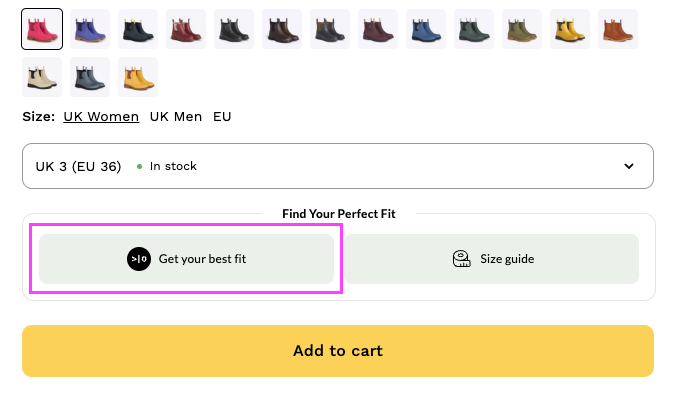
Task: Pick the burgundy red boot swatch
Action: click(x=186, y=29)
